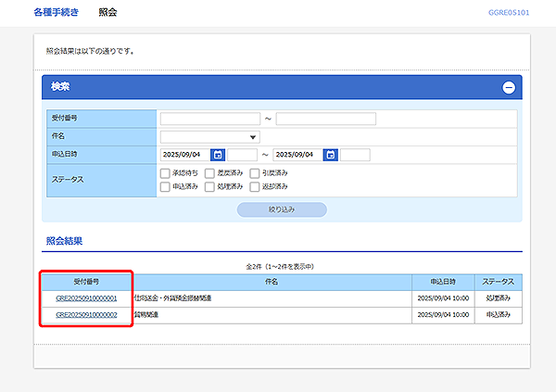The image size is (556, 392).
Task: Click the 申込日時 results column header
Action: pyautogui.click(x=443, y=282)
